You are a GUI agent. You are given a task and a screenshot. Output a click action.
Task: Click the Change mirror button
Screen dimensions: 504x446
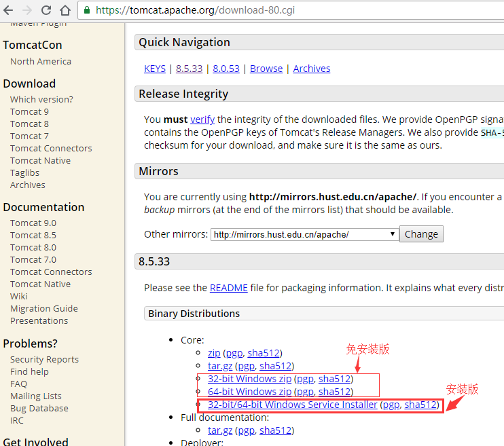[421, 234]
